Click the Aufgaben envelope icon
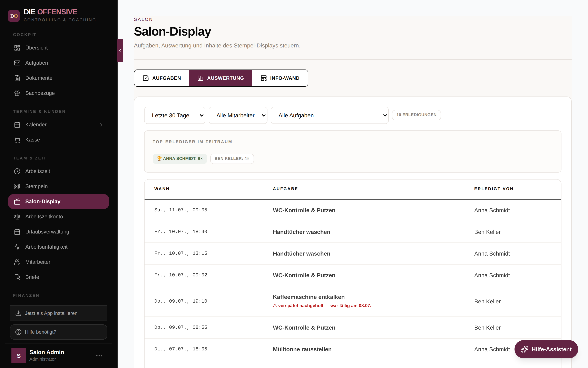This screenshot has width=588, height=368. 17,63
